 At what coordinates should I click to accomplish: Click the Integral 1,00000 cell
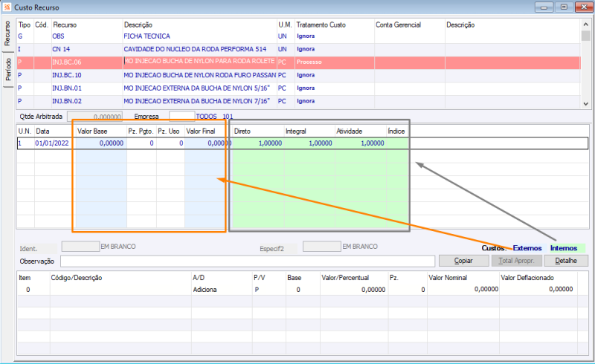(309, 143)
